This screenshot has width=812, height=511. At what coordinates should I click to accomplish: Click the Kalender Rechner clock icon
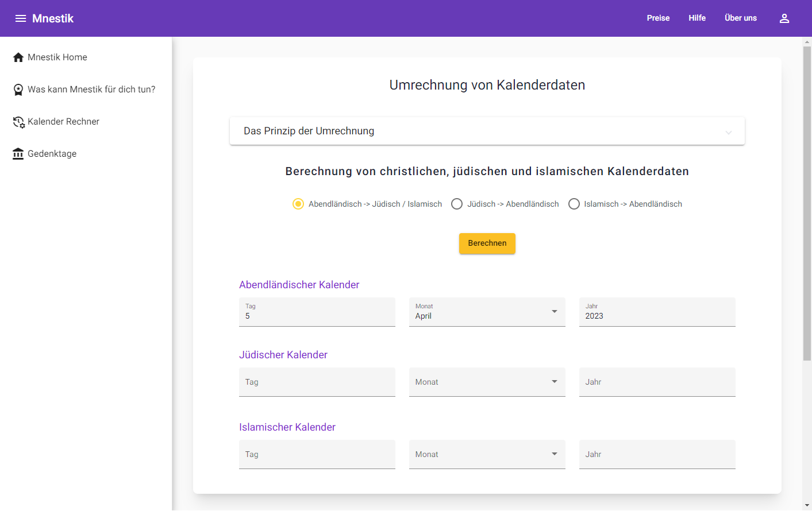point(18,122)
